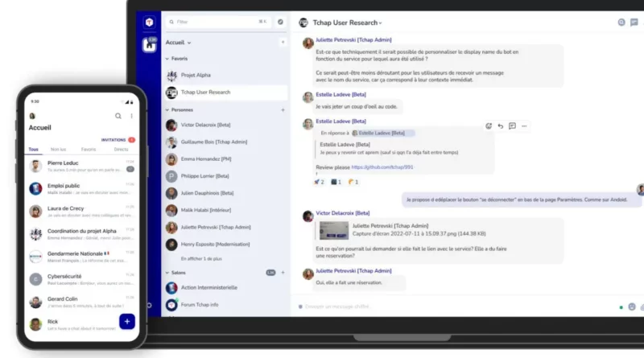The height and width of the screenshot is (358, 644).
Task: Open Cybersécurité chat on phone
Action: [x=82, y=279]
